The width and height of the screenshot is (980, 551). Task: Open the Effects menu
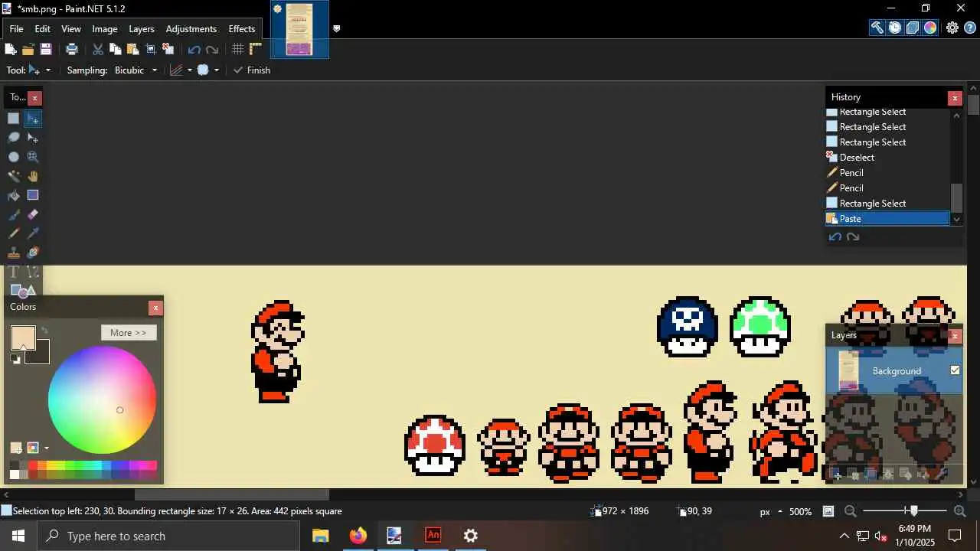242,29
